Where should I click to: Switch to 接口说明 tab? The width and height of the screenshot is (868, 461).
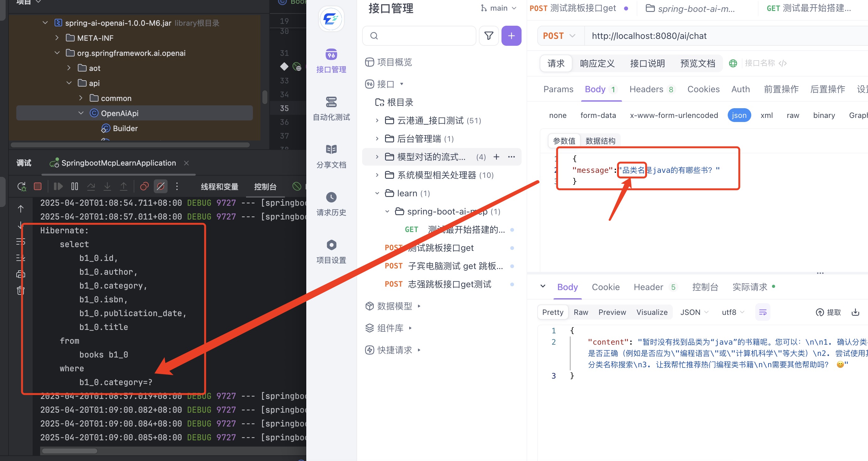647,63
